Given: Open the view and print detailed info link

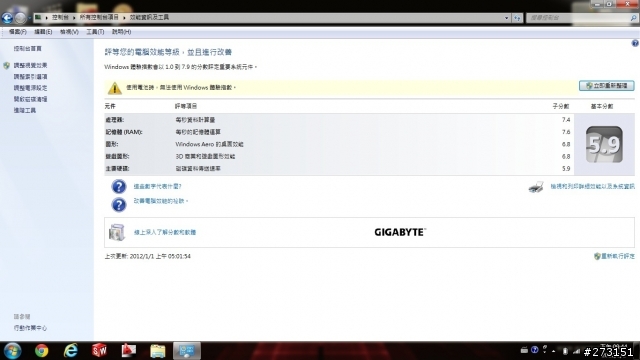Looking at the screenshot, I should (x=592, y=187).
